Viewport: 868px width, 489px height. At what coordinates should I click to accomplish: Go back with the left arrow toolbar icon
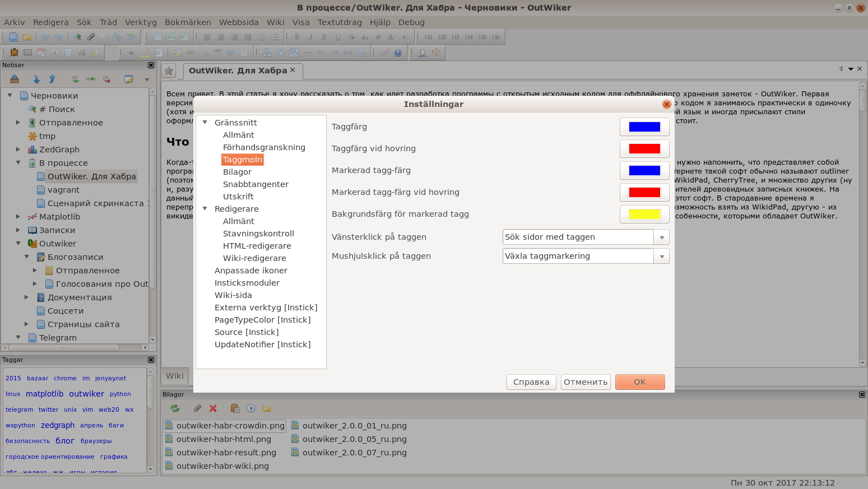click(x=45, y=37)
